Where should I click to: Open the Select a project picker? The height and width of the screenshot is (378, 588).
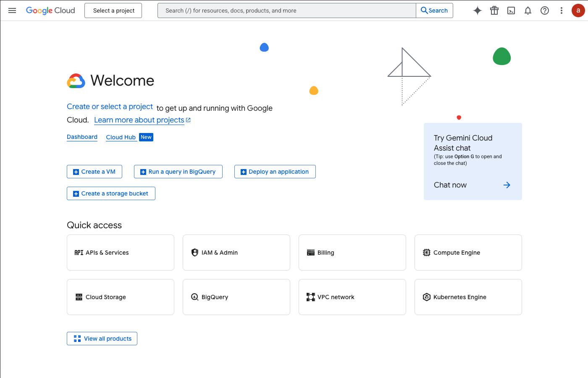pos(113,10)
